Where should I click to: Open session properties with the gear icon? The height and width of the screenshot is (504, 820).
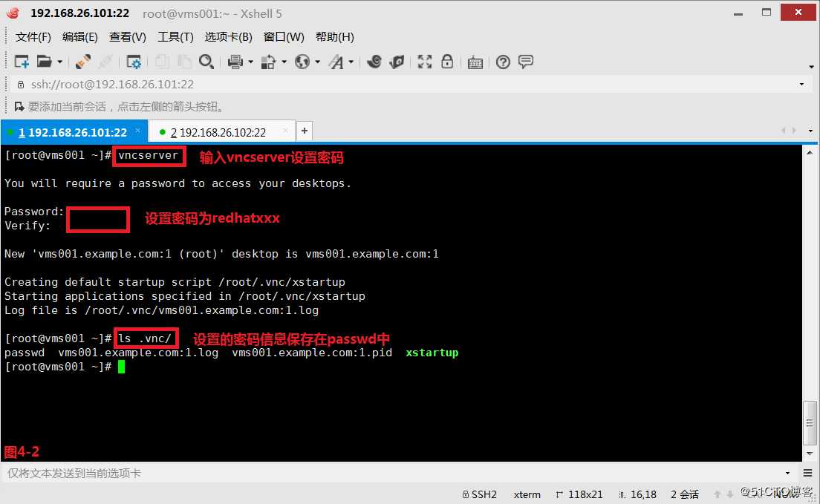[x=134, y=62]
